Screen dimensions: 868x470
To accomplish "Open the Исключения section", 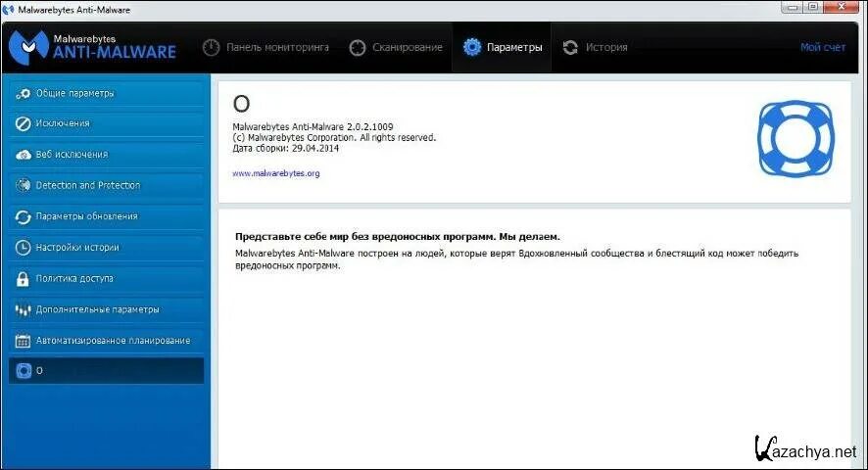I will click(106, 124).
